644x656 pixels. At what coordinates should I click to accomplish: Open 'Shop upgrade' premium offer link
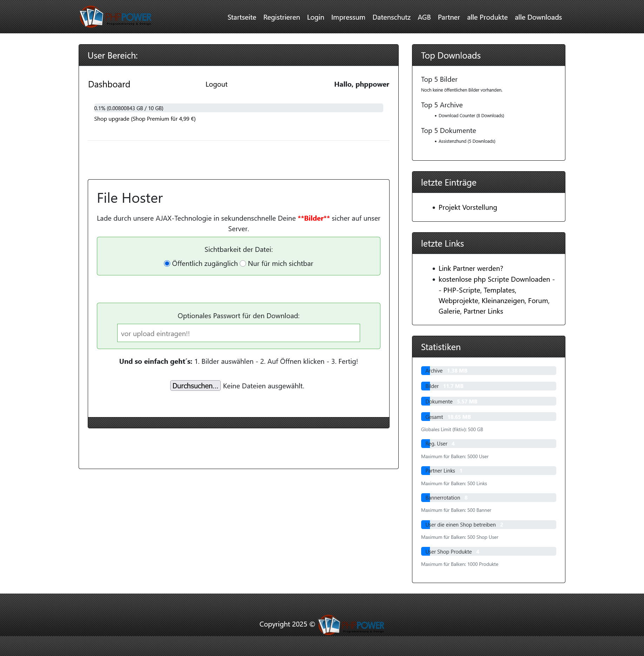[145, 119]
